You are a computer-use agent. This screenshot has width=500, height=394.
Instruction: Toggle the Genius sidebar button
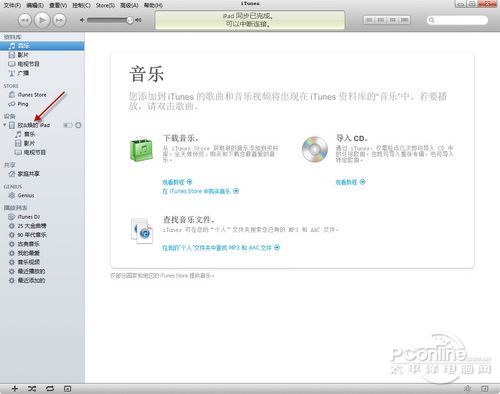point(485,389)
